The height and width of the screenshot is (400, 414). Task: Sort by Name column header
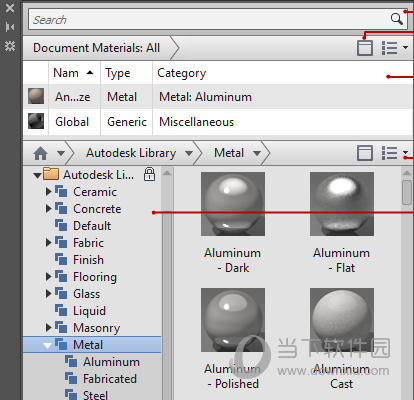tap(74, 73)
